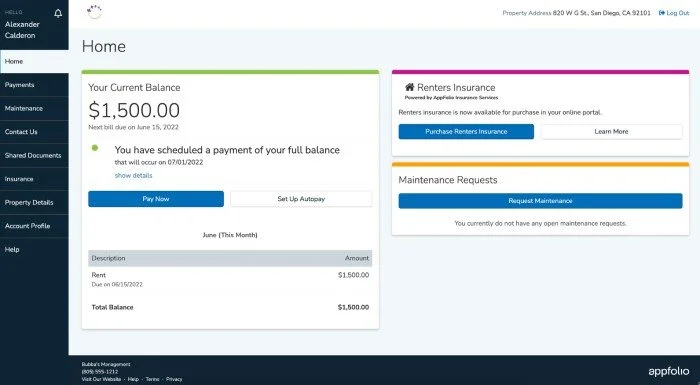Open Insurance in the sidebar
The width and height of the screenshot is (700, 385).
[34, 179]
